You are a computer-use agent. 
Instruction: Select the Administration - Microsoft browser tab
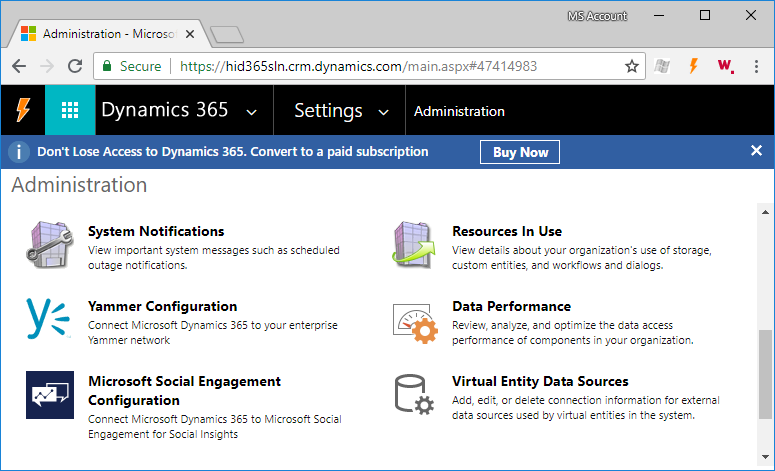pyautogui.click(x=109, y=34)
